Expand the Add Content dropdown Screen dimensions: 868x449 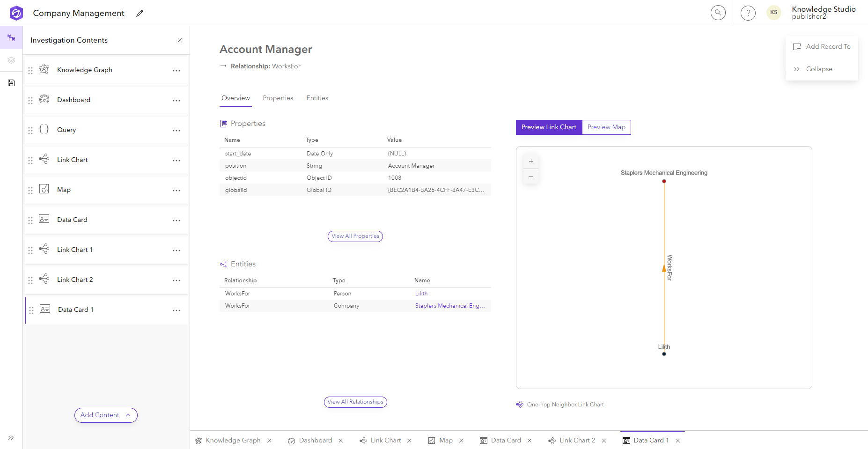[105, 415]
